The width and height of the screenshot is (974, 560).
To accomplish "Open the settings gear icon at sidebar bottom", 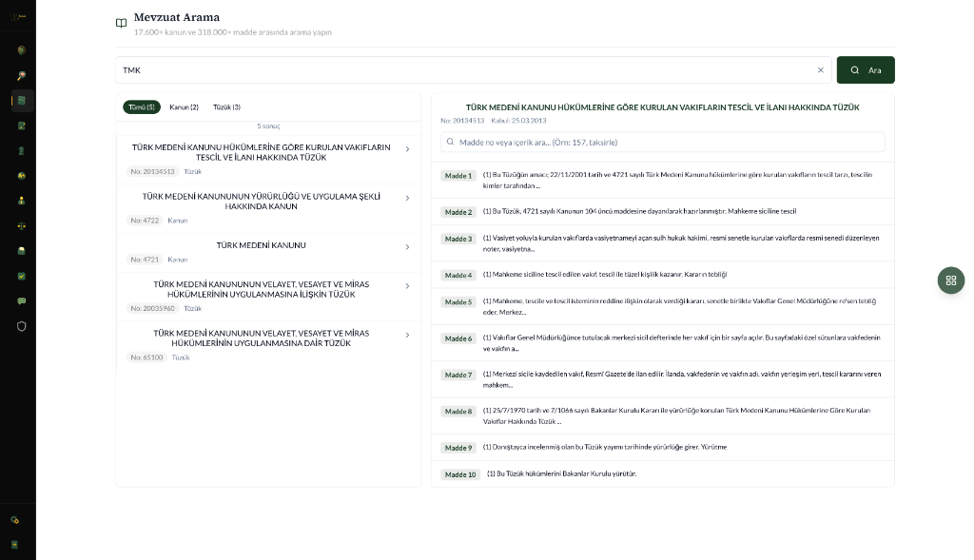I will [14, 520].
